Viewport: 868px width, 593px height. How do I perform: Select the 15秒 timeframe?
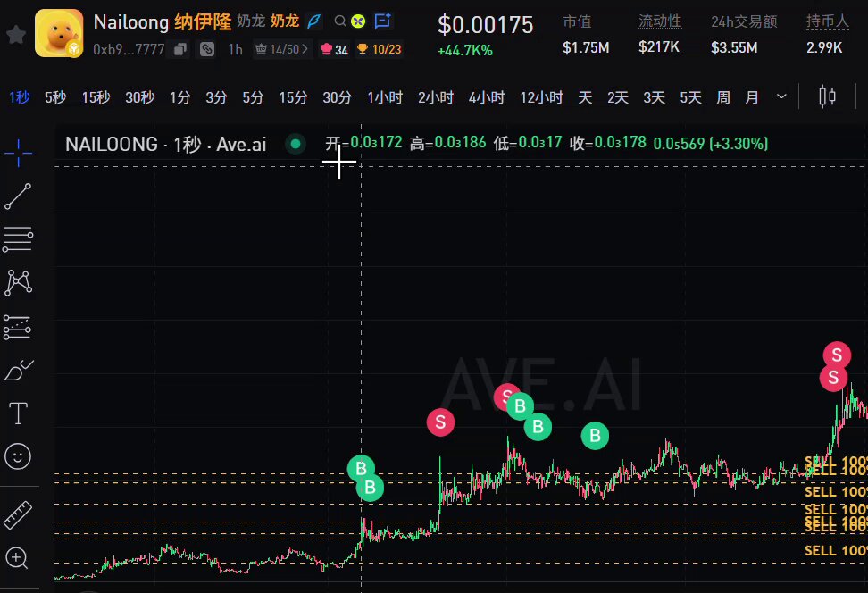[96, 97]
